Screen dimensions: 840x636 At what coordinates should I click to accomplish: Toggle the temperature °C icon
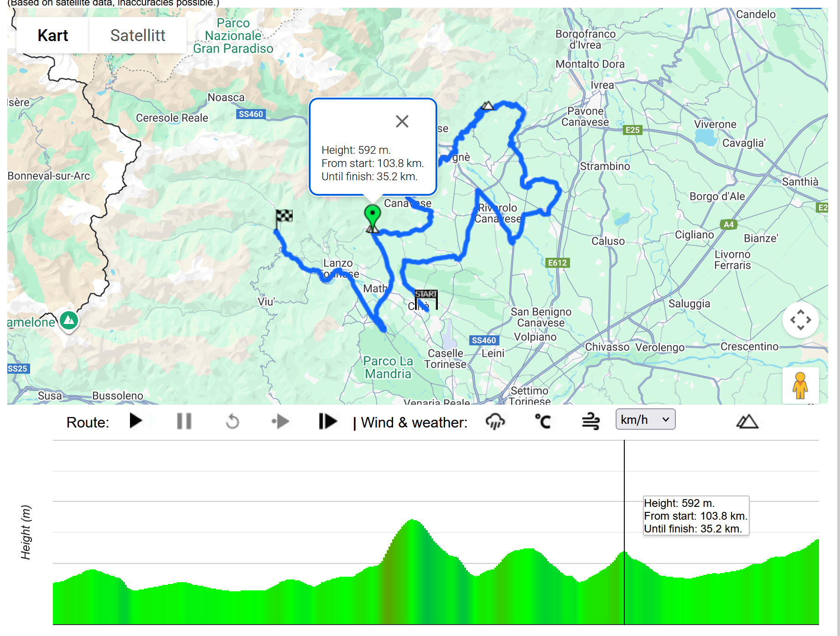[x=543, y=421]
